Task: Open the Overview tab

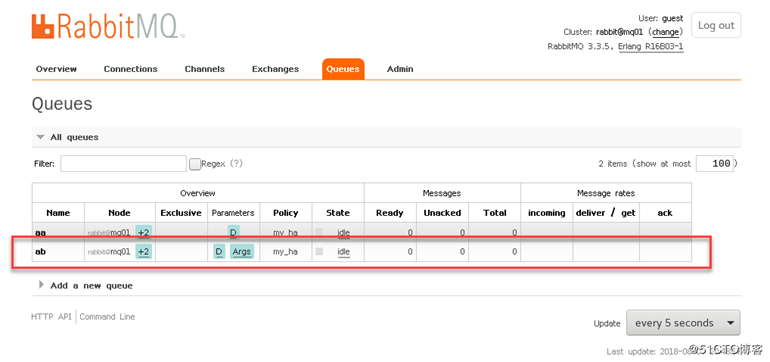Action: [56, 69]
